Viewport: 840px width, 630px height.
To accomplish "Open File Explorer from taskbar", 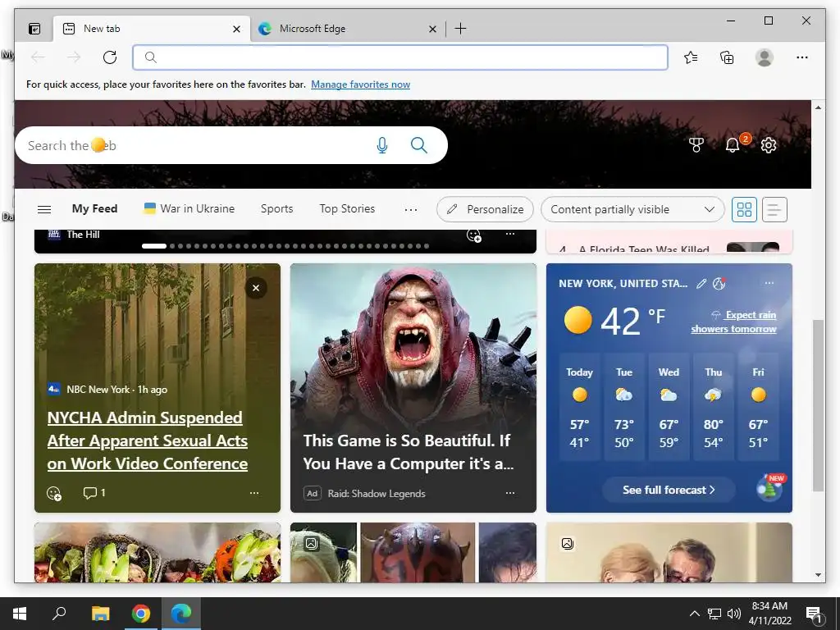I will pos(100,614).
